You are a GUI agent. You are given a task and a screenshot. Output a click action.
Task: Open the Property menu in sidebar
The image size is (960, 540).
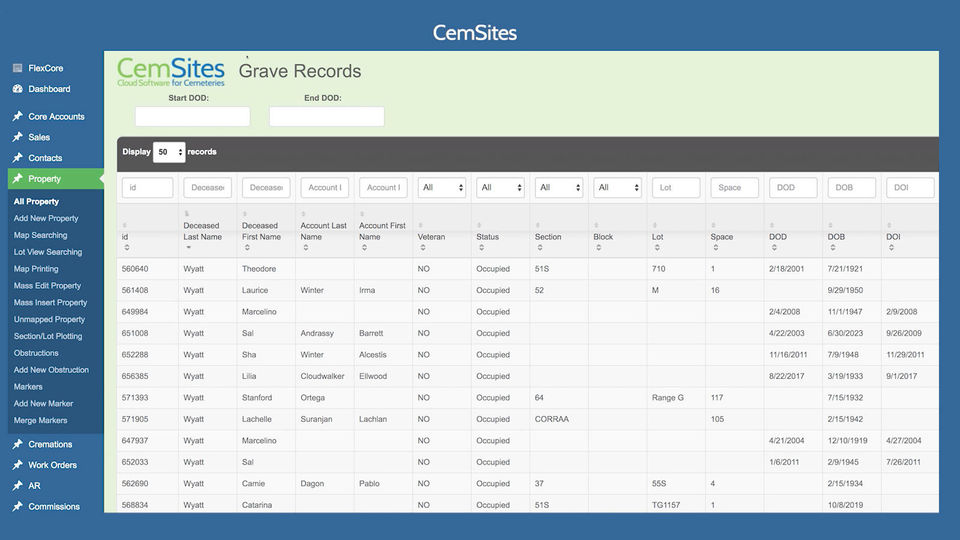pyautogui.click(x=56, y=179)
